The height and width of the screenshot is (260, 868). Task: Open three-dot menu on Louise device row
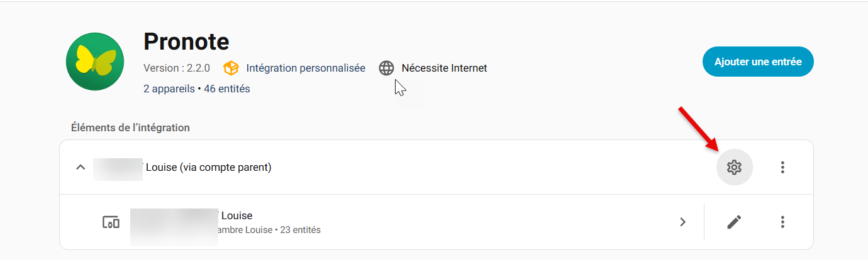coord(782,222)
